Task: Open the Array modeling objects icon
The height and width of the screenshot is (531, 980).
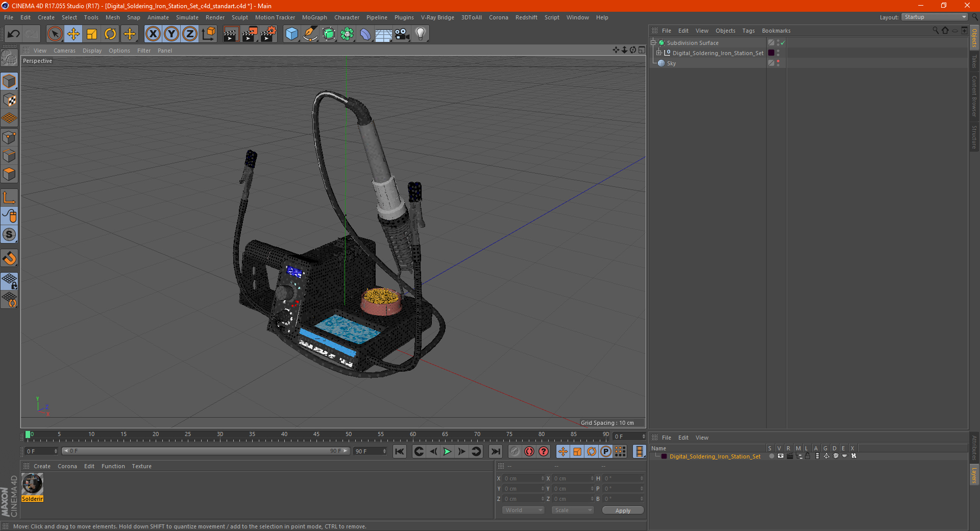Action: coord(347,34)
